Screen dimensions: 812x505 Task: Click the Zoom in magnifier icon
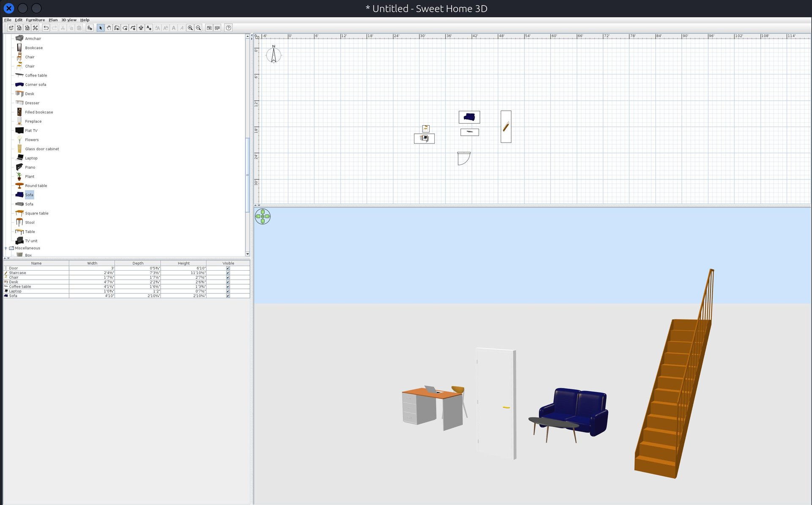(190, 28)
